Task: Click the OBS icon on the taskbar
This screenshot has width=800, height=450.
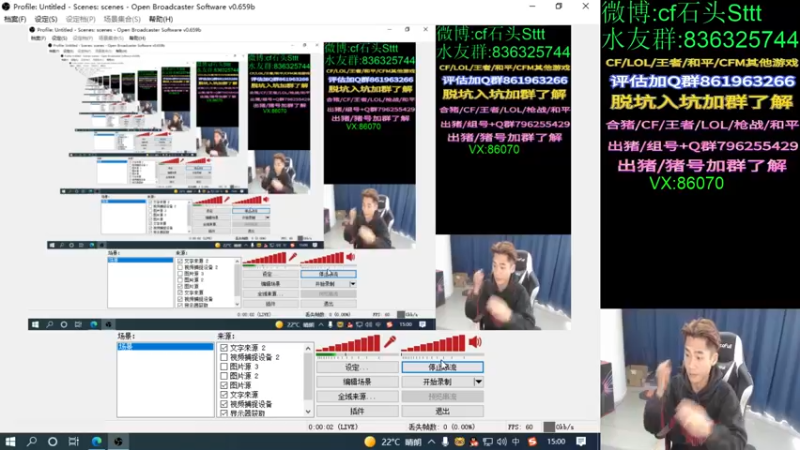Action: [118, 441]
